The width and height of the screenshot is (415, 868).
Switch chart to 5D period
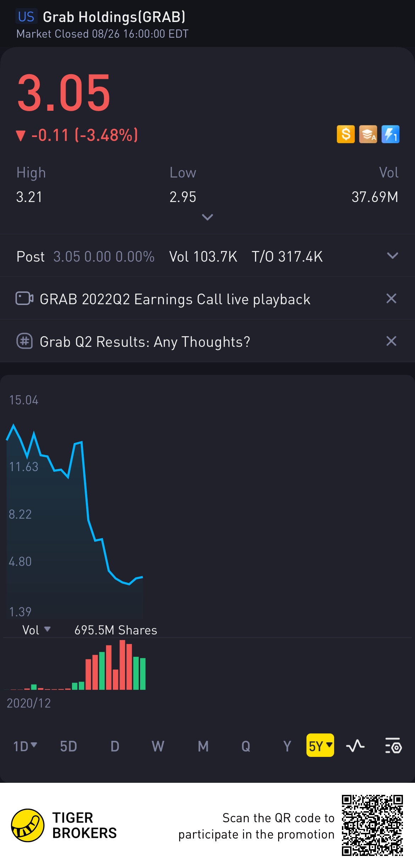pos(68,746)
